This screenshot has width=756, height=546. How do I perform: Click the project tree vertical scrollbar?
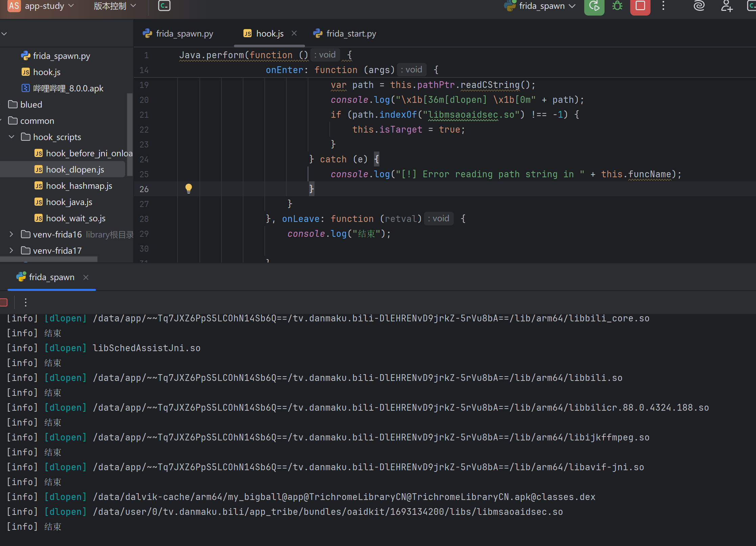click(130, 135)
